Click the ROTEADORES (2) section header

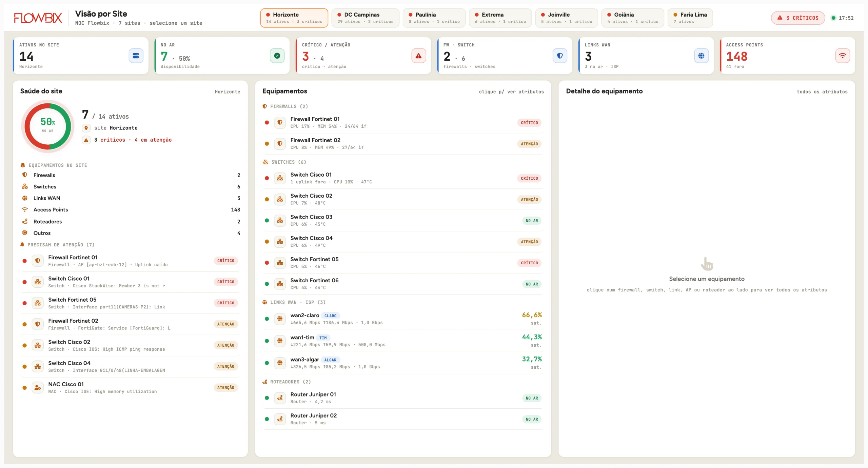287,382
